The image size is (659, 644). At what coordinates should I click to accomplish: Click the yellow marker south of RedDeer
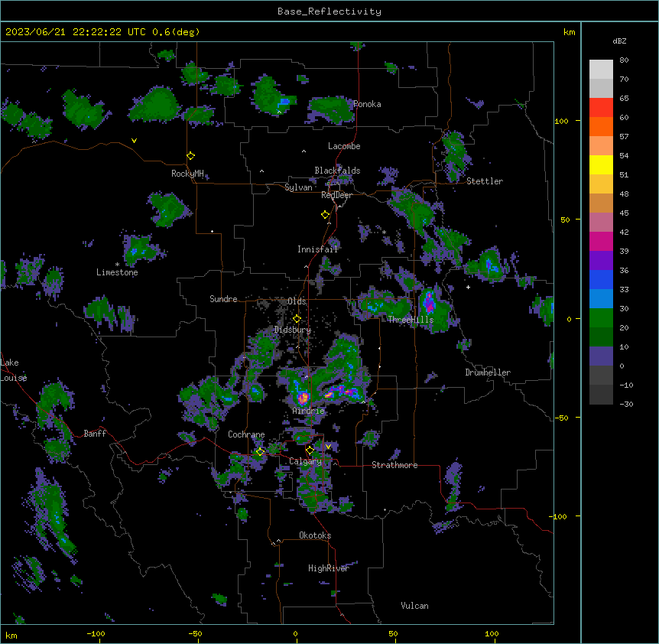[x=326, y=215]
